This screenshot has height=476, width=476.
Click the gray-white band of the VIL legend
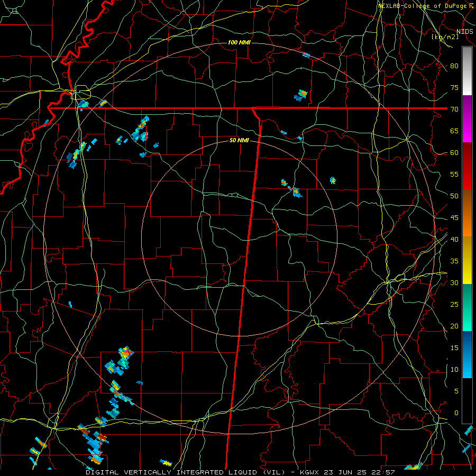467,71
